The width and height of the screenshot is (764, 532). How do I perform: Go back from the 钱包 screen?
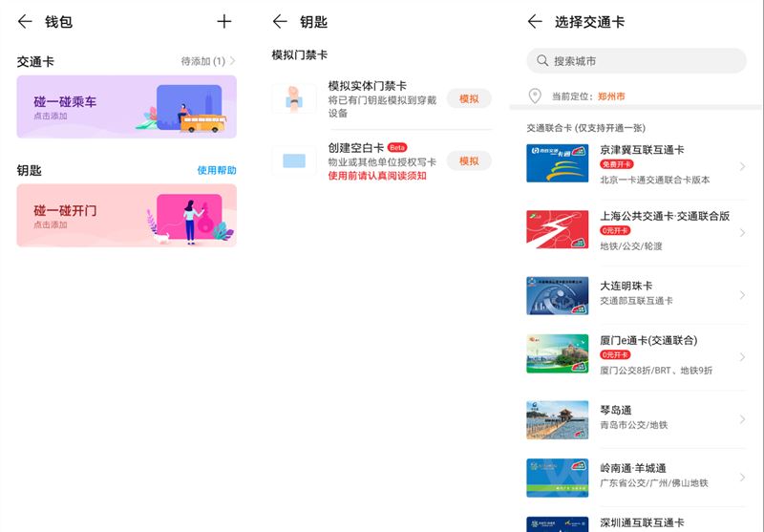tap(25, 21)
